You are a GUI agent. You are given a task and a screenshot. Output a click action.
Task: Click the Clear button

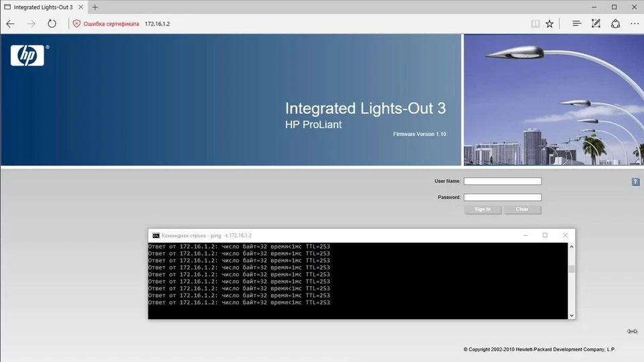tap(523, 209)
